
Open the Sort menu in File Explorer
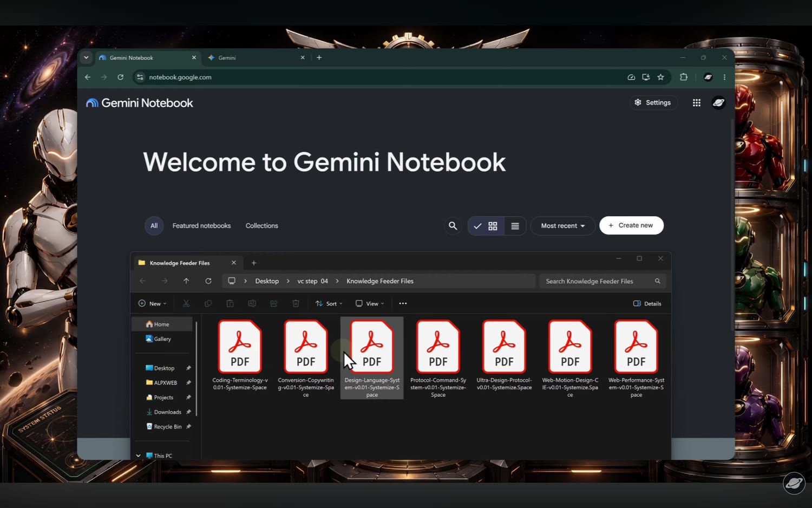tap(329, 303)
